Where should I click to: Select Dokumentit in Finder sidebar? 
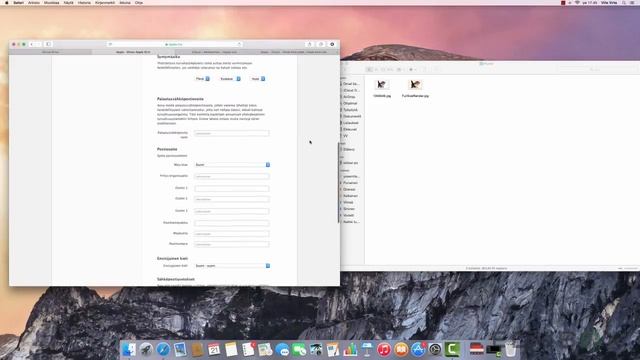point(351,116)
